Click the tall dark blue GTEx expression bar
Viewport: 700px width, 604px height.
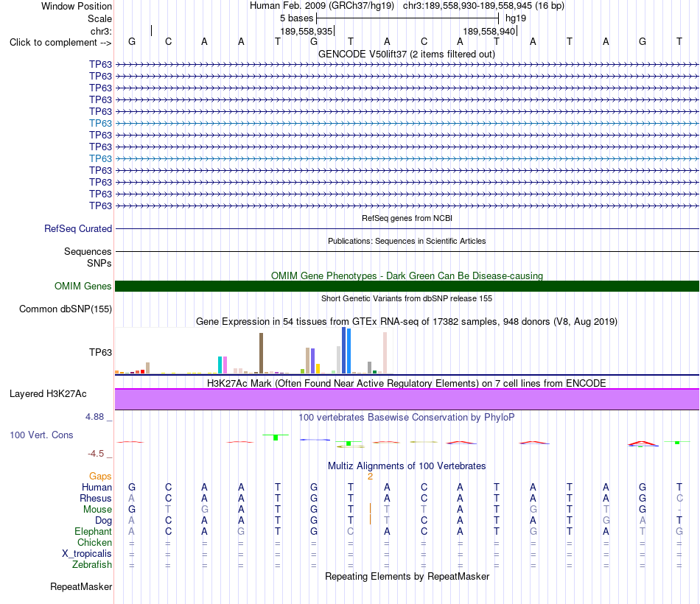click(344, 351)
